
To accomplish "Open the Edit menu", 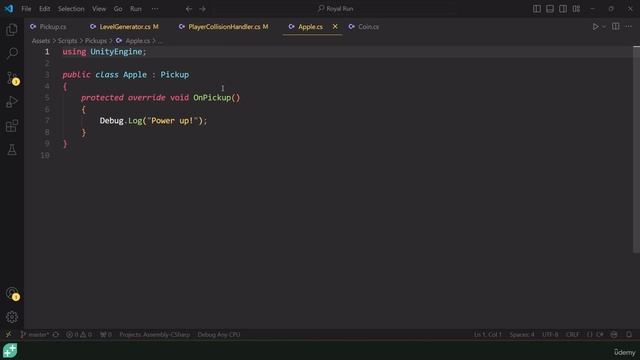I will (44, 9).
